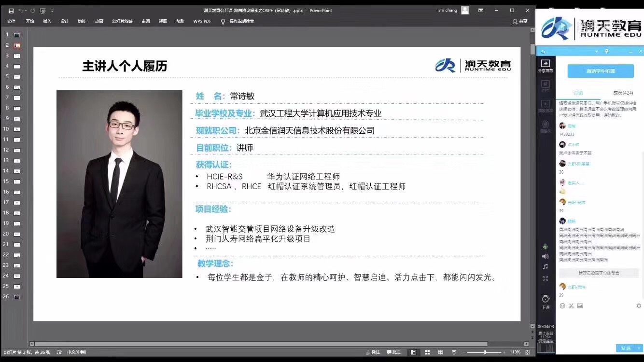
Task: Click the send image icon in chat
Action: tap(580, 306)
